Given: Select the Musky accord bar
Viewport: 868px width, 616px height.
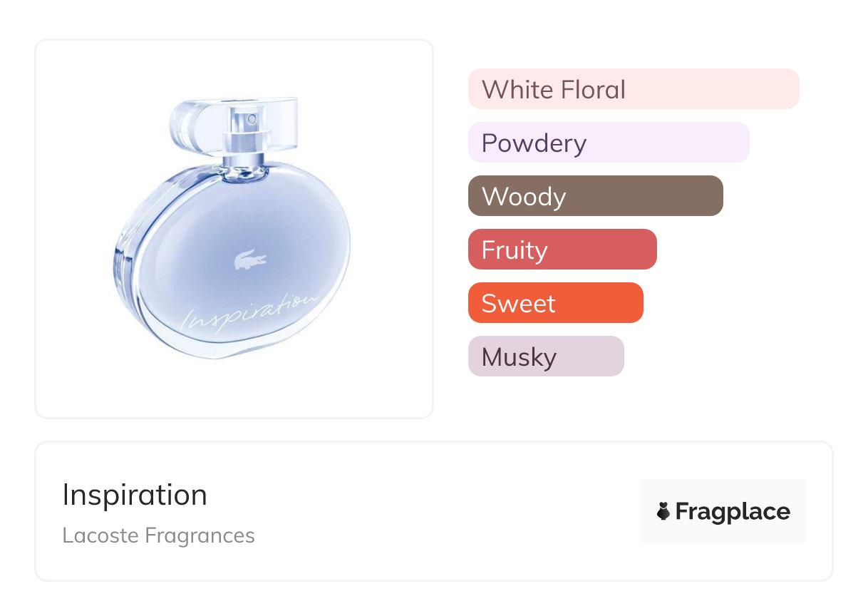Looking at the screenshot, I should (x=546, y=356).
